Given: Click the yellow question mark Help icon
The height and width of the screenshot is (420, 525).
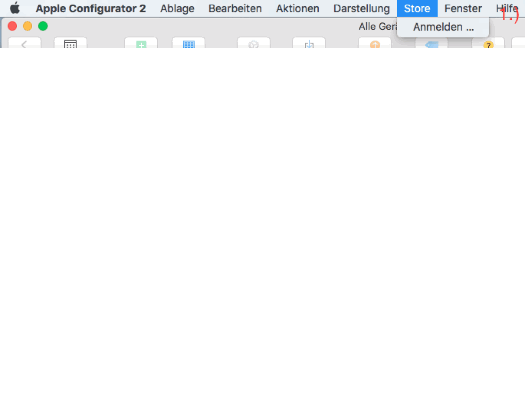Looking at the screenshot, I should tap(488, 44).
